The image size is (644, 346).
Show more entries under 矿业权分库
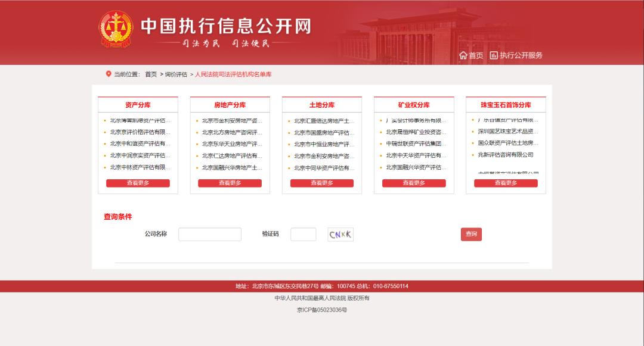pos(414,183)
